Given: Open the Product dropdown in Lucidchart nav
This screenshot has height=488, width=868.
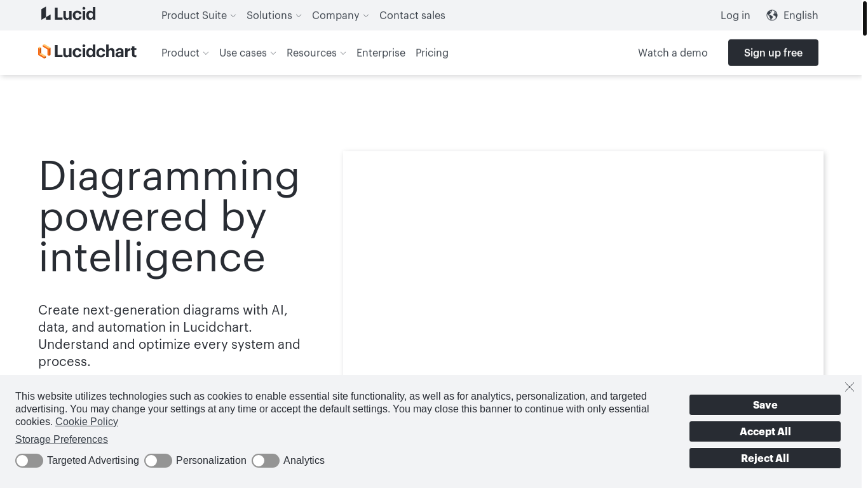Looking at the screenshot, I should [185, 53].
